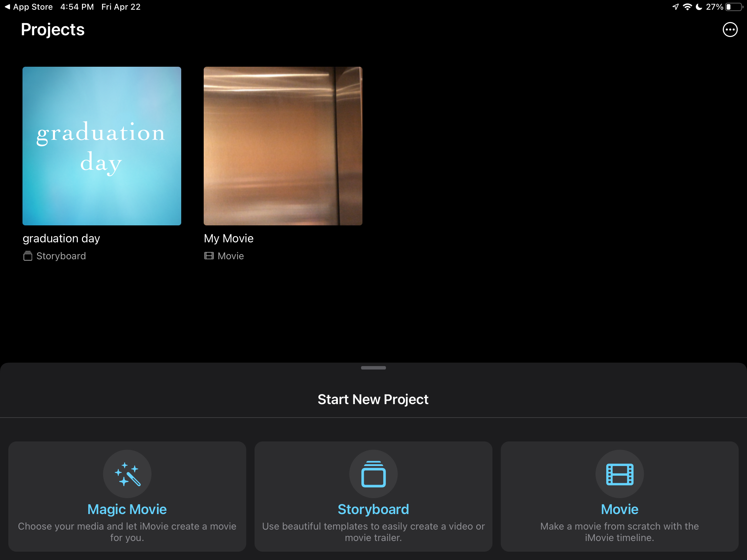Screen dimensions: 747x560
Task: Click the Do Not Disturb moon icon
Action: (699, 7)
